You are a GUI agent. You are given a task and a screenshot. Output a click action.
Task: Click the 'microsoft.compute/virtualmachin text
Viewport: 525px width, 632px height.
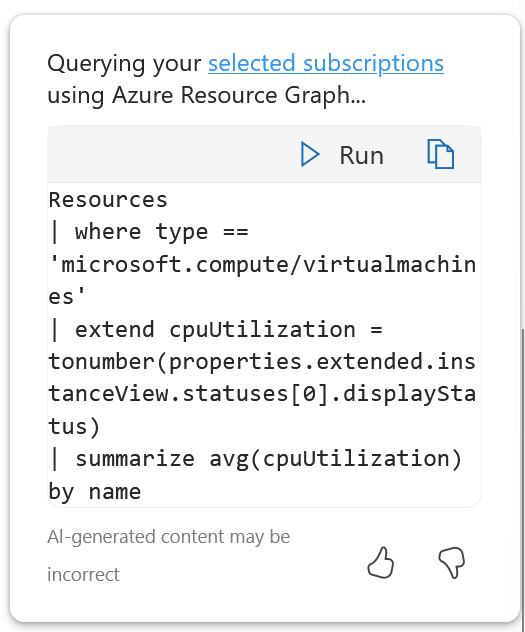click(x=262, y=265)
